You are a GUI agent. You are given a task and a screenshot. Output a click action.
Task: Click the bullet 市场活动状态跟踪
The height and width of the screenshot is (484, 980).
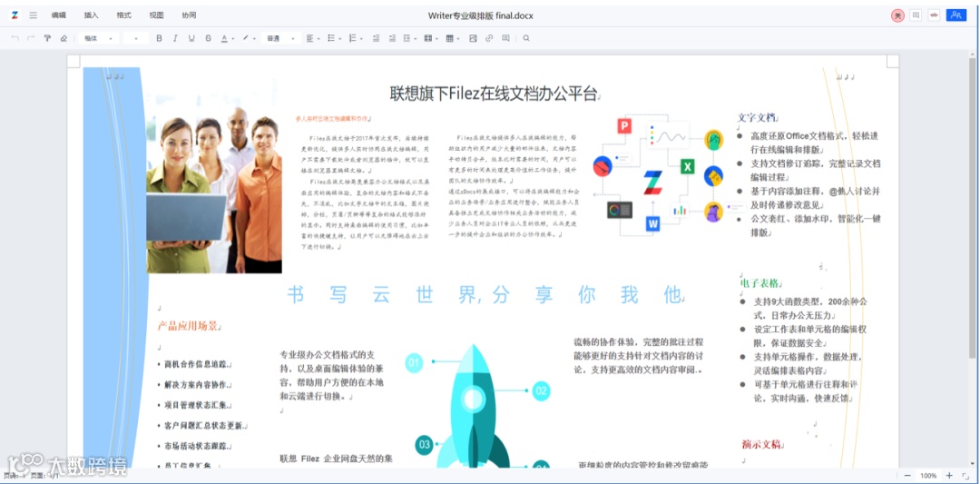[x=197, y=447]
